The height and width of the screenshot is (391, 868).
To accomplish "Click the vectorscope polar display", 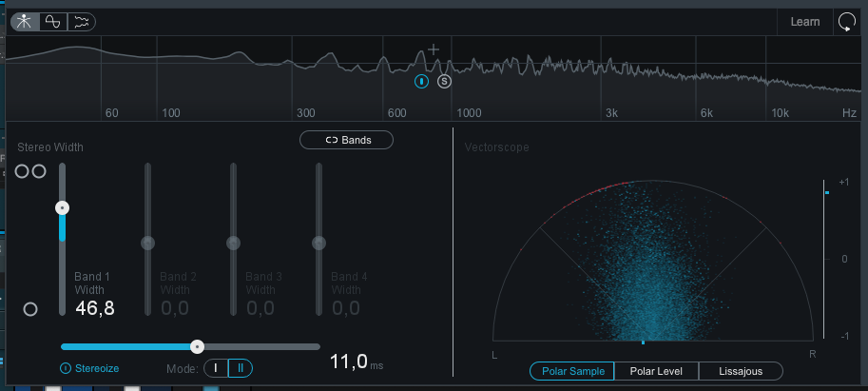I will [x=653, y=261].
